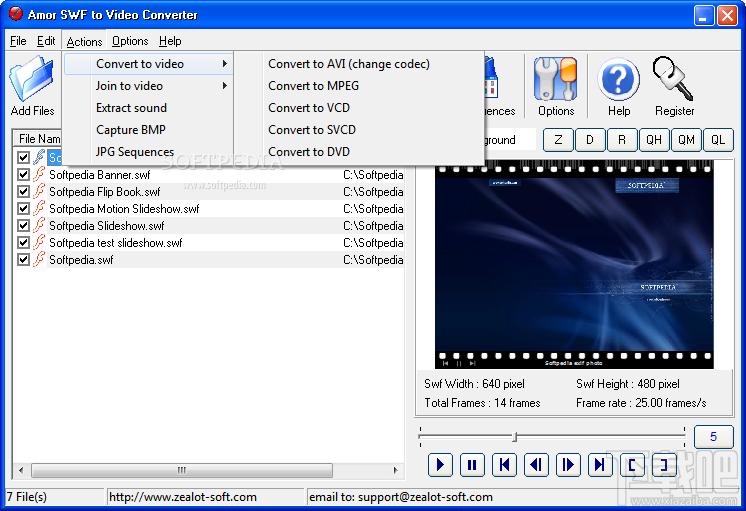Click the current frame number field showing 5
The image size is (746, 511).
tap(713, 437)
